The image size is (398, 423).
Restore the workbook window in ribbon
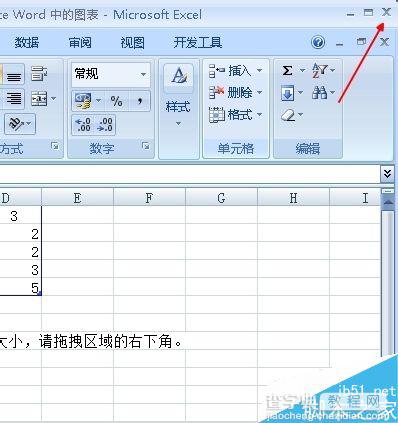pyautogui.click(x=361, y=42)
